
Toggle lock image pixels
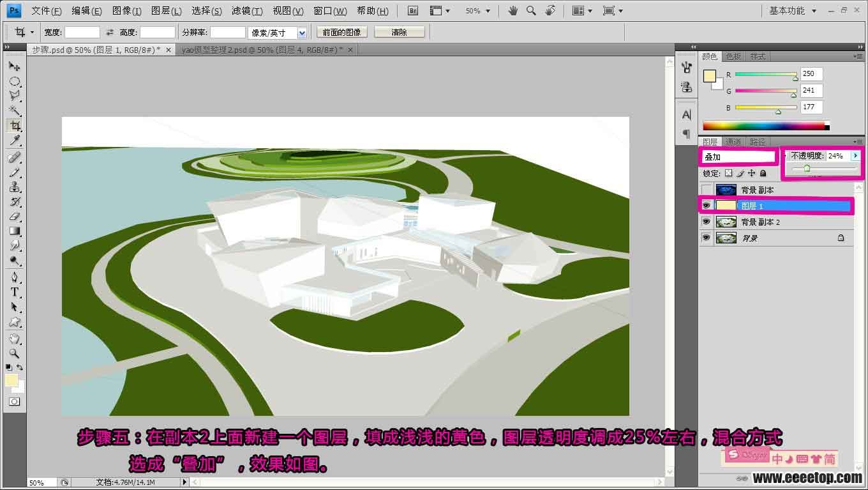740,173
